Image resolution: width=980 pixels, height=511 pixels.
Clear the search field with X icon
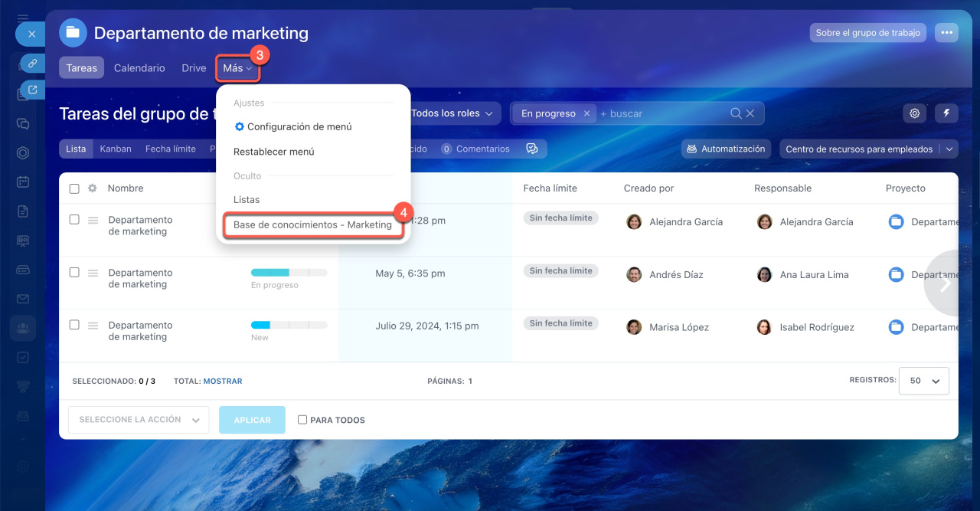750,113
